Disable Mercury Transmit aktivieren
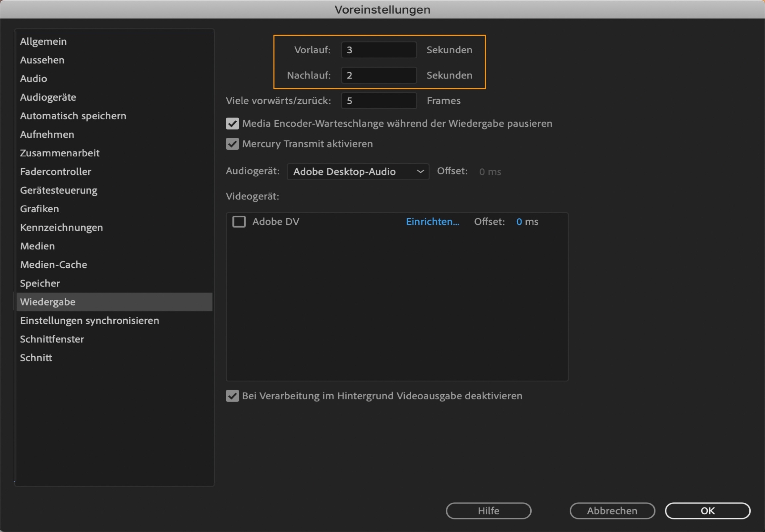 [x=233, y=144]
